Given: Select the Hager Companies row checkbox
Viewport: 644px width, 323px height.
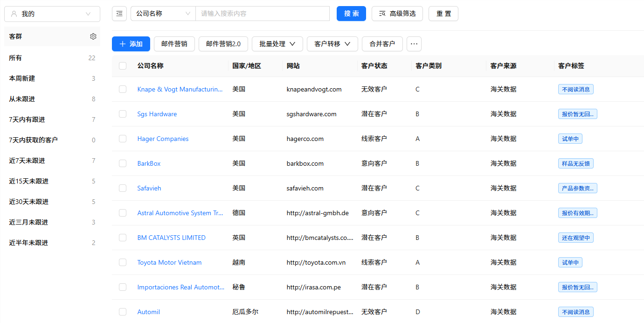Looking at the screenshot, I should pyautogui.click(x=123, y=139).
